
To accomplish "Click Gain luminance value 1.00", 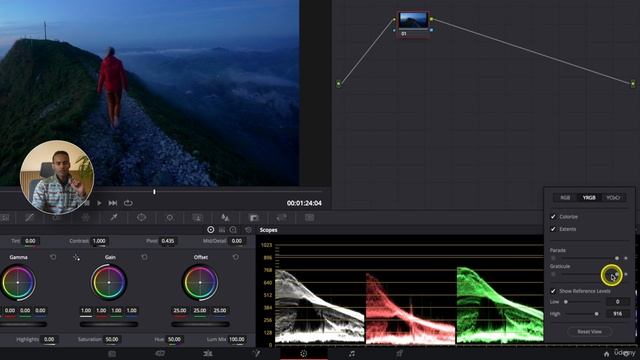I will 86,311.
